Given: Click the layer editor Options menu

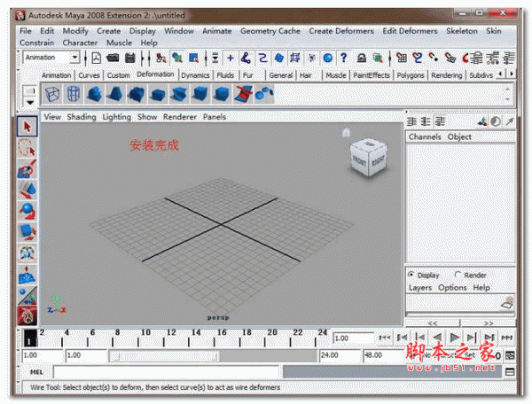Looking at the screenshot, I should pyautogui.click(x=452, y=288).
